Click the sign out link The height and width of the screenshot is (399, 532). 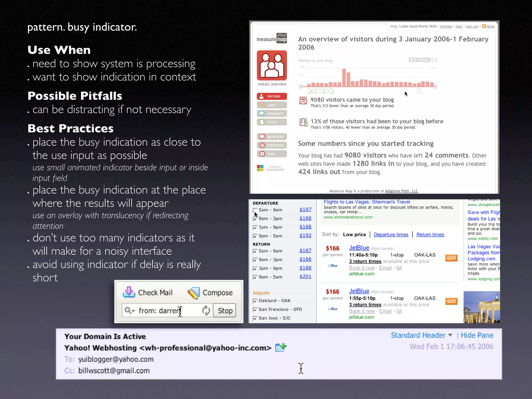(472, 26)
